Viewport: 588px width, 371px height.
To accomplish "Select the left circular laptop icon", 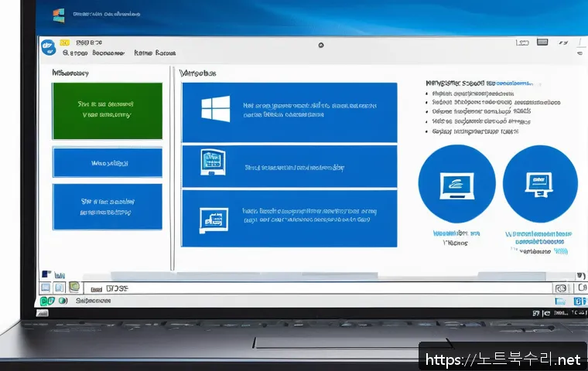I will coord(456,182).
